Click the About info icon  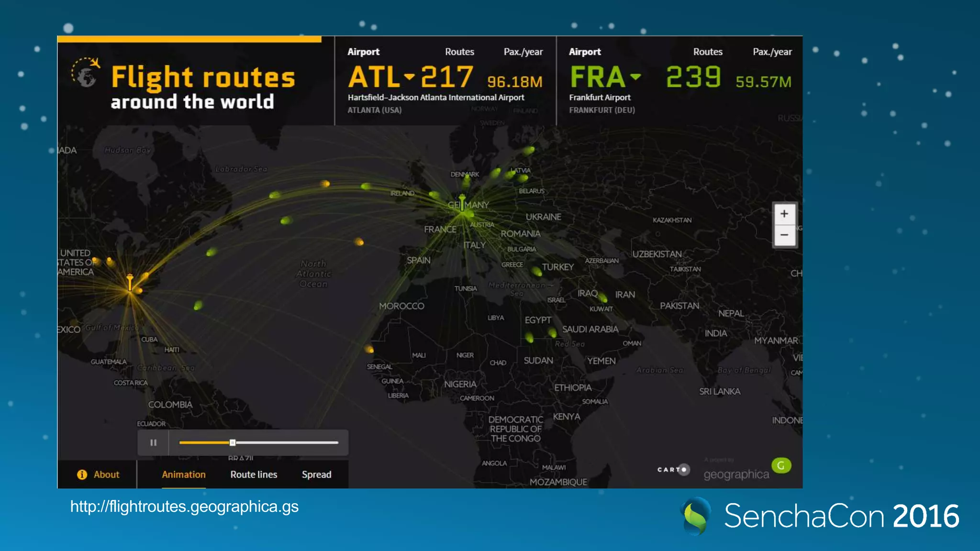click(82, 474)
